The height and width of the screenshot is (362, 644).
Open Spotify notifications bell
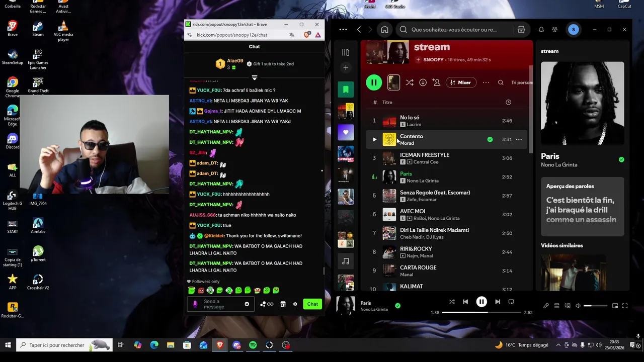(x=541, y=30)
